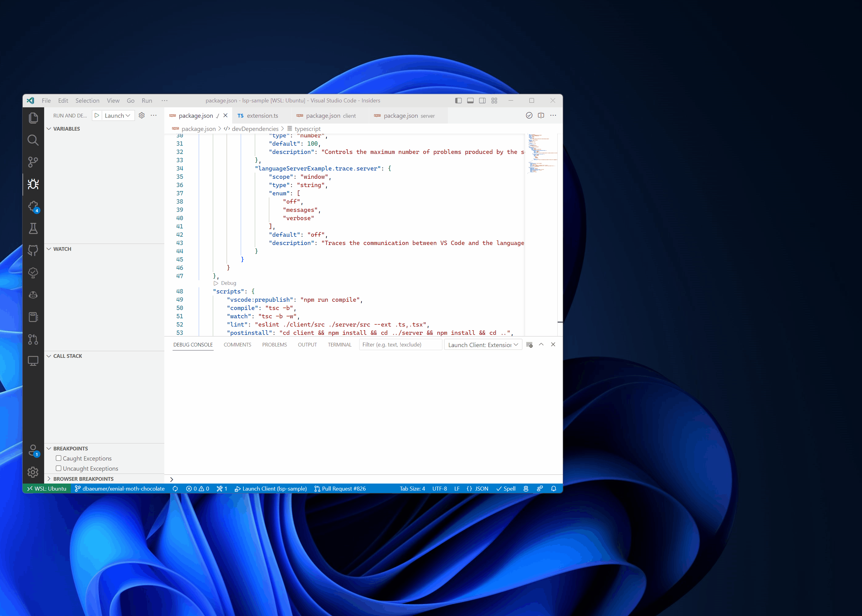Open the File menu

coord(46,101)
